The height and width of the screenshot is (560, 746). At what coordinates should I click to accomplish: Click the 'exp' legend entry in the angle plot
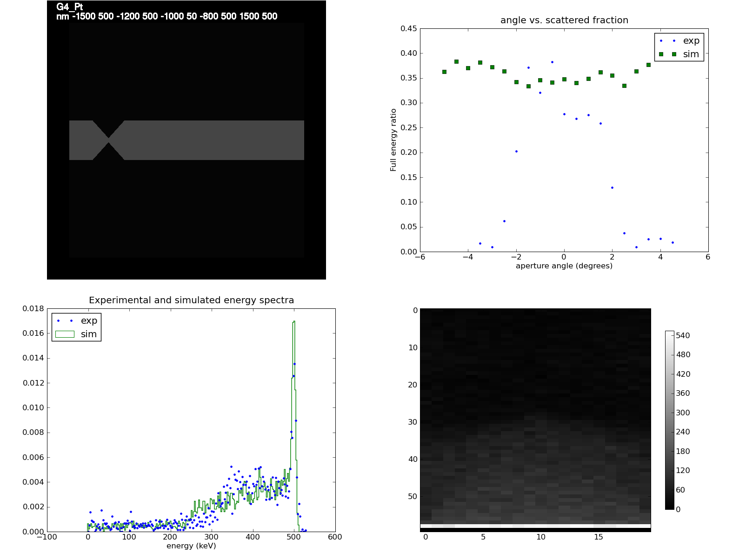click(691, 40)
